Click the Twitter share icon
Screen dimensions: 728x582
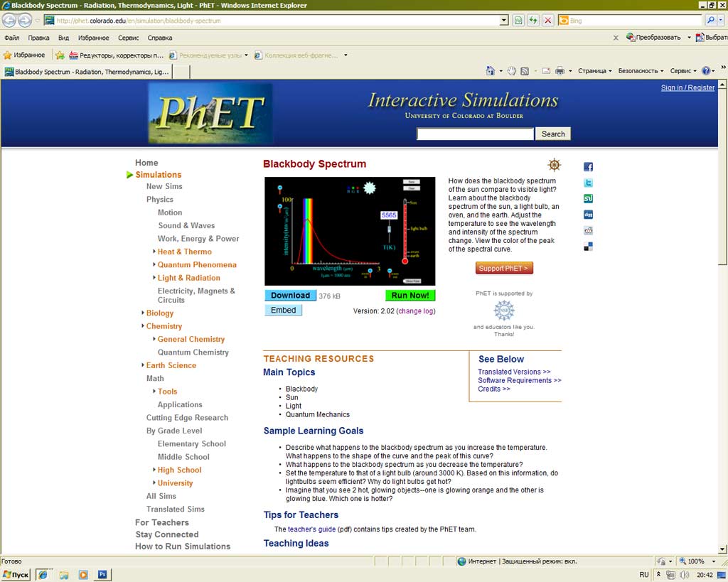tap(588, 183)
